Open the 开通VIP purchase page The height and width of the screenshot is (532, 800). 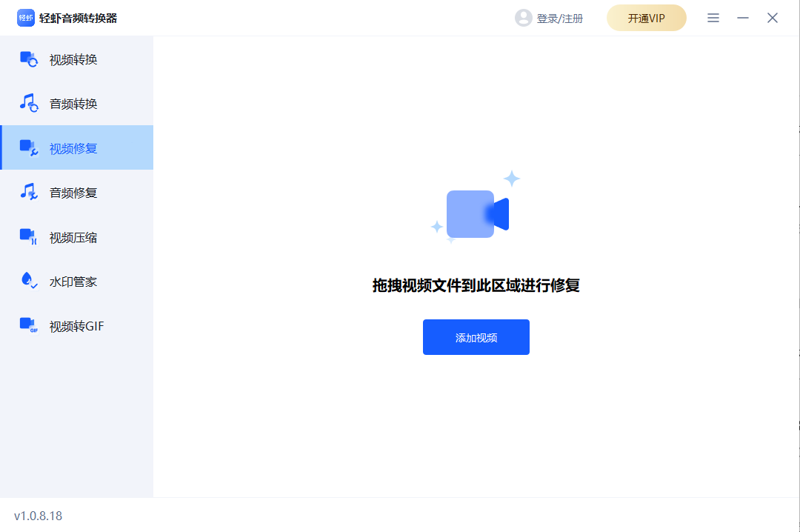(646, 17)
